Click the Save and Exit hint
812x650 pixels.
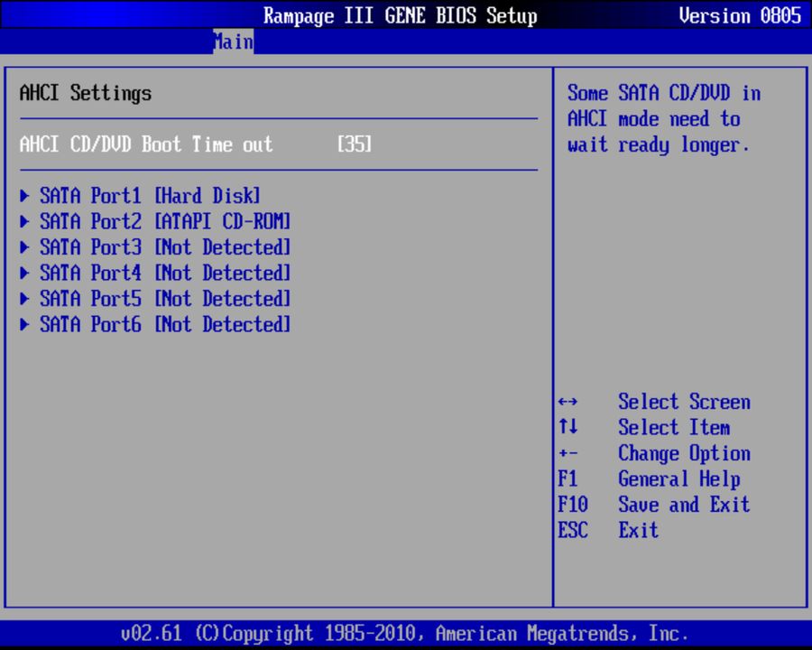point(684,505)
